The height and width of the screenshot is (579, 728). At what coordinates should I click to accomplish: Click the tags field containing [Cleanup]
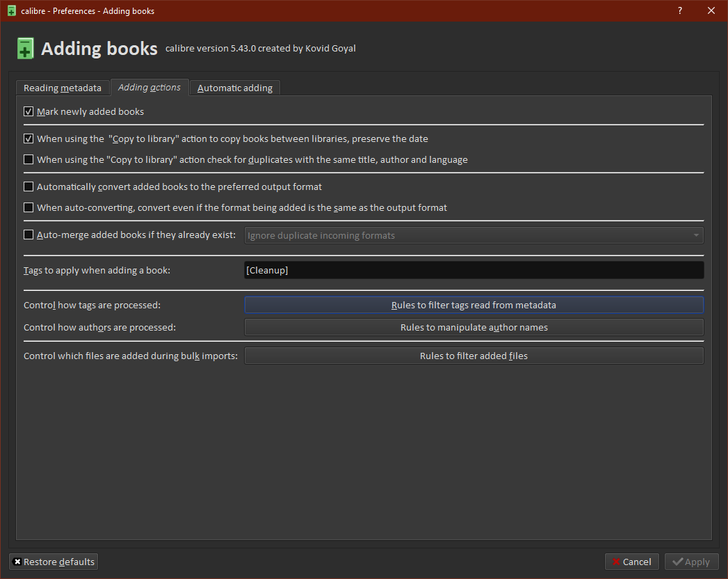474,270
